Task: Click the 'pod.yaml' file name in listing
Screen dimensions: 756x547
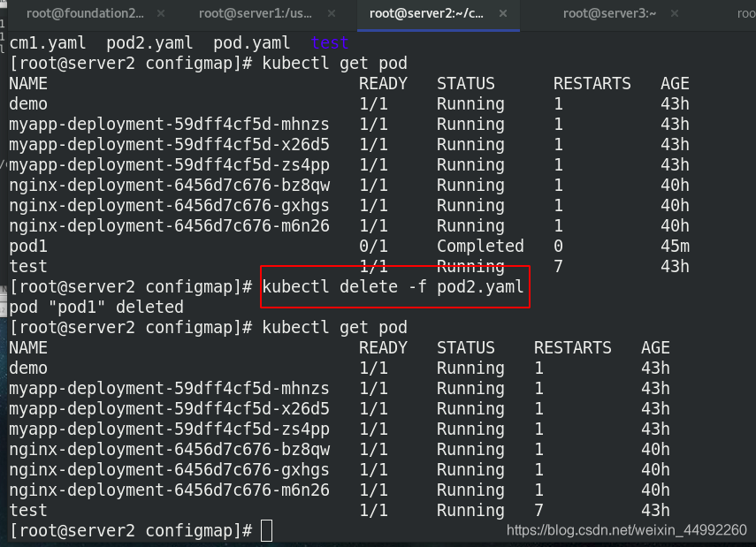Action: 252,43
